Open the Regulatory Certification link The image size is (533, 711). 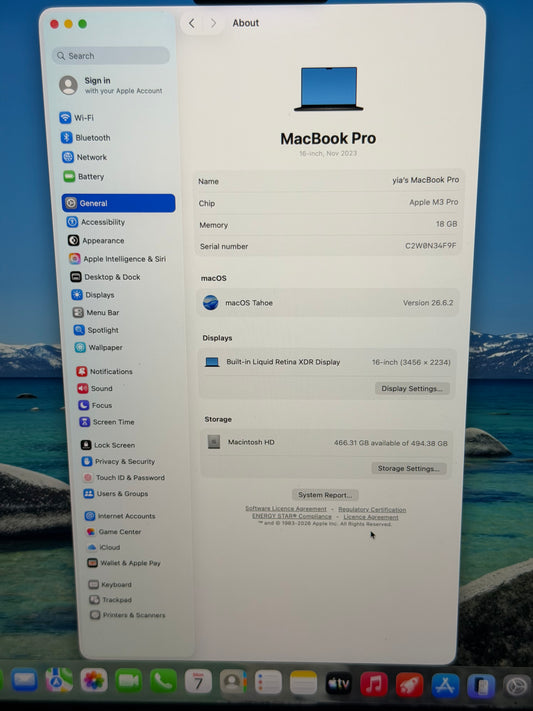pyautogui.click(x=372, y=510)
